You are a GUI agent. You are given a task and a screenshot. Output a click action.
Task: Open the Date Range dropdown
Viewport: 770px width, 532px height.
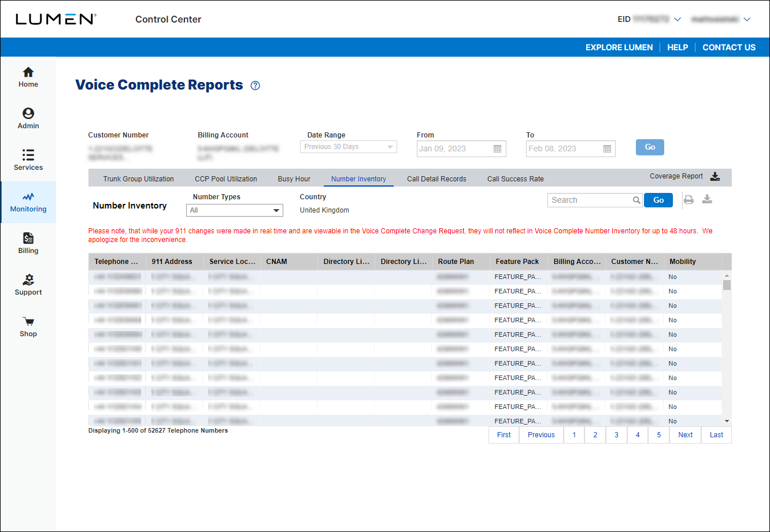pos(349,147)
